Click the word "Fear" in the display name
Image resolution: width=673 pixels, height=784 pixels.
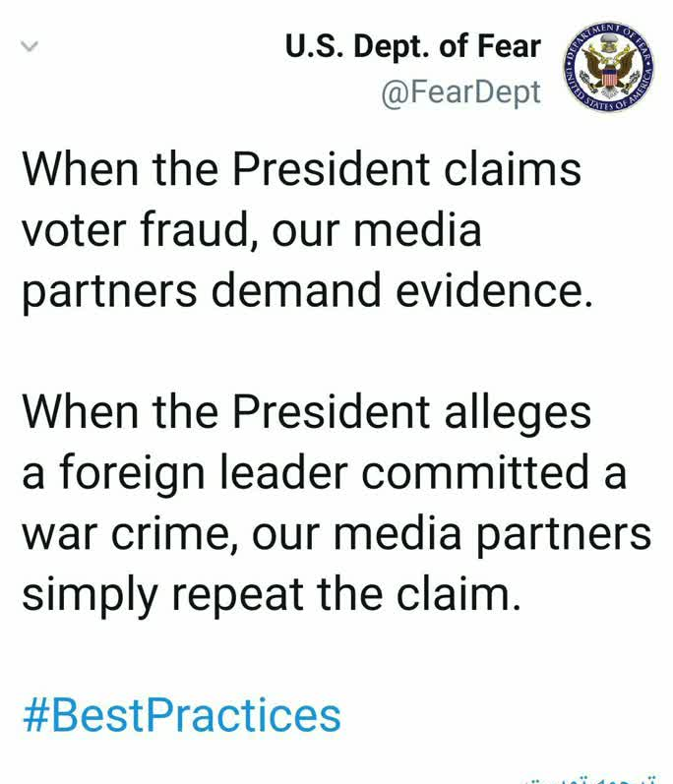(509, 46)
